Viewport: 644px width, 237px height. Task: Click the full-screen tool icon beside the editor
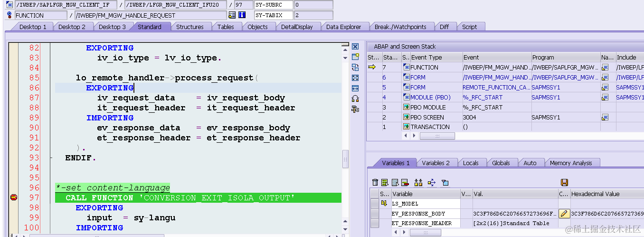pyautogui.click(x=355, y=78)
